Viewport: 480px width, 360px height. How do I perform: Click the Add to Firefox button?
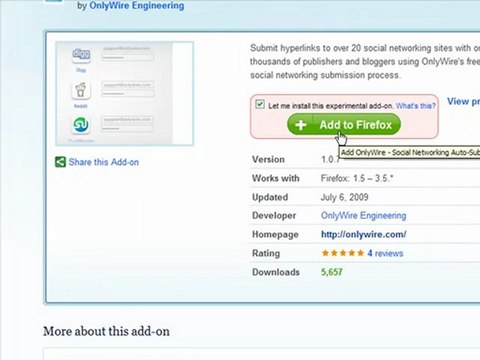344,125
